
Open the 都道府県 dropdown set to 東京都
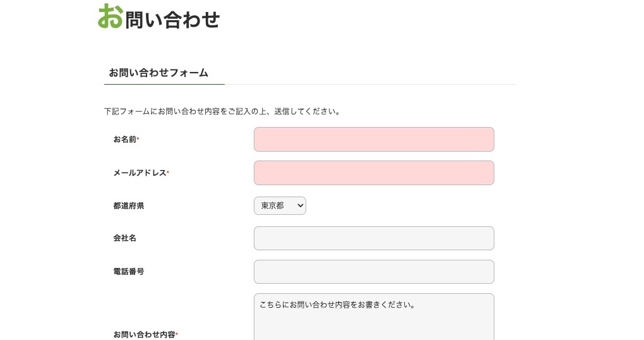click(x=279, y=206)
